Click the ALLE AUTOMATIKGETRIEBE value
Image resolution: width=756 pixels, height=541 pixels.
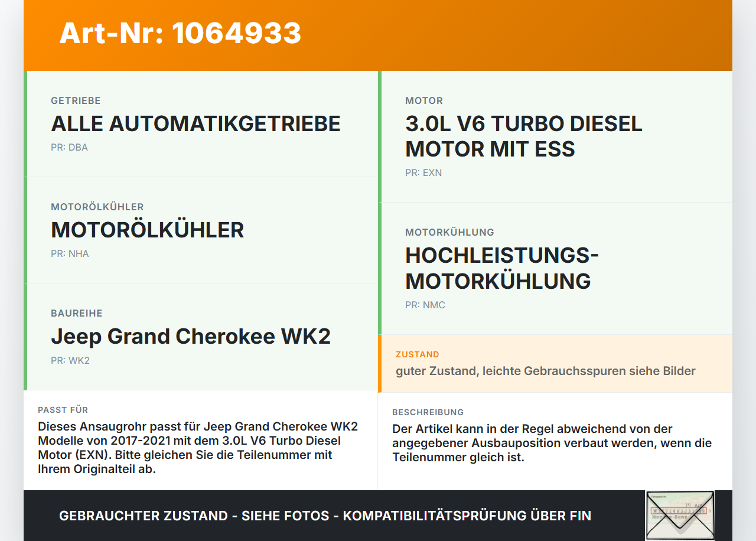click(195, 123)
